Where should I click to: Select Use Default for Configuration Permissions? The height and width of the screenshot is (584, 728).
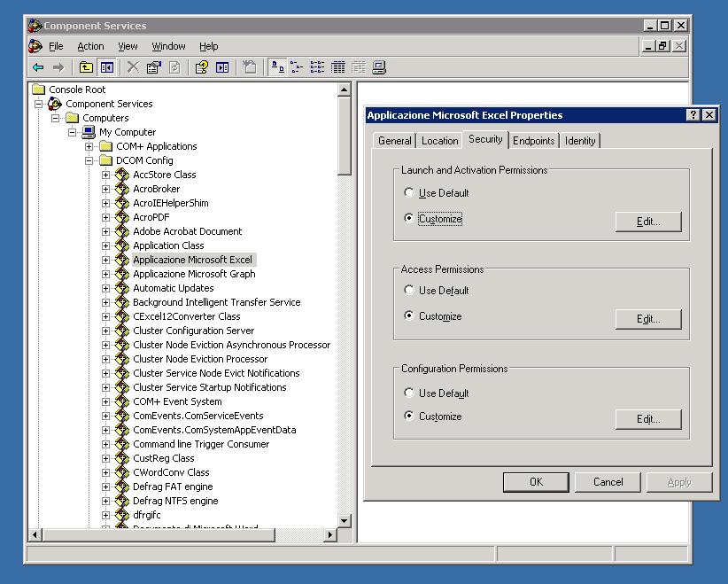coord(409,393)
